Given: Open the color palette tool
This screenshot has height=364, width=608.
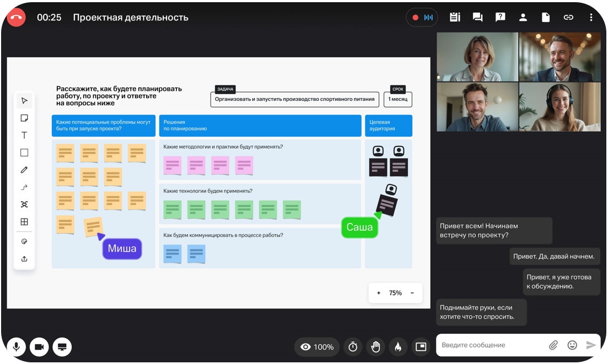Looking at the screenshot, I should [x=24, y=241].
